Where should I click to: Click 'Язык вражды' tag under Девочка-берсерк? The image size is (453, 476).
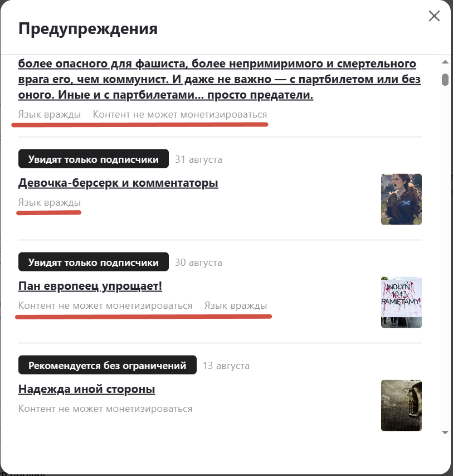point(50,202)
